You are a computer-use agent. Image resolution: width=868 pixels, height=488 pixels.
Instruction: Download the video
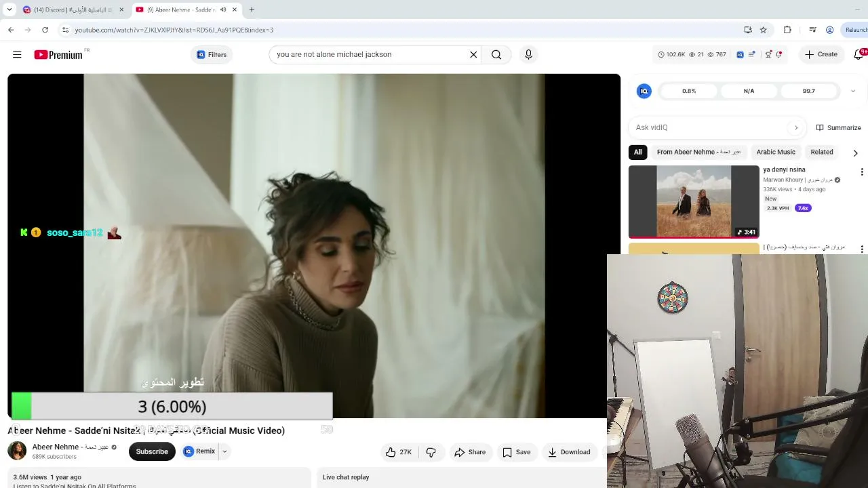[569, 452]
